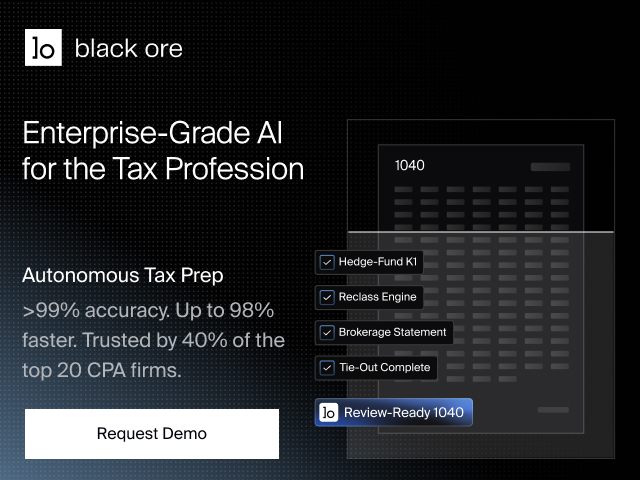Toggle the Brokerage Statement checkbox
The image size is (640, 480).
[x=327, y=333]
